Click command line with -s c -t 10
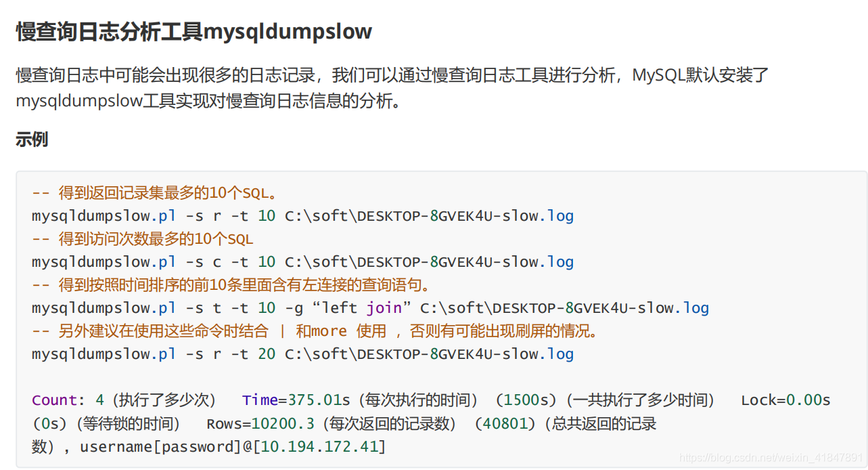868x470 pixels. (x=302, y=262)
